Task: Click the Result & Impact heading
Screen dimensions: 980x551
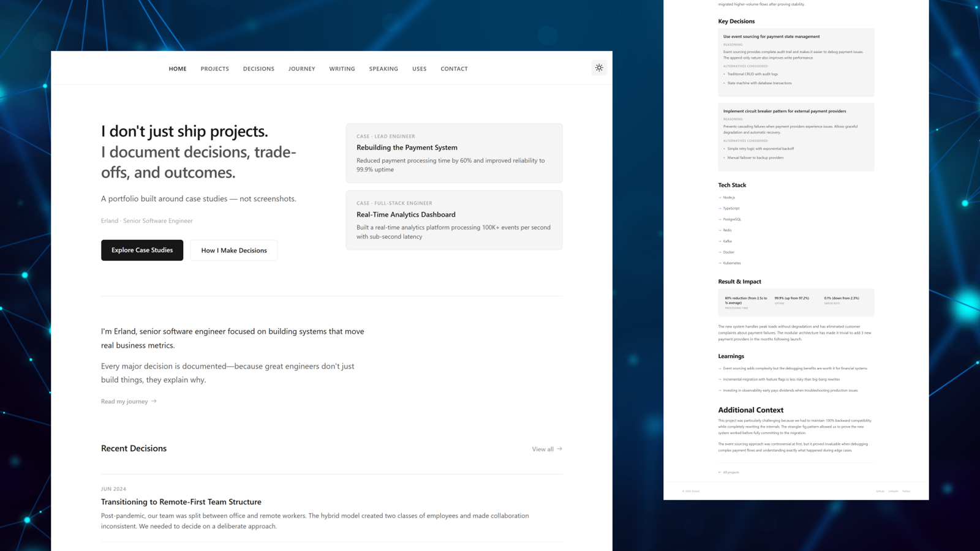Action: point(739,282)
